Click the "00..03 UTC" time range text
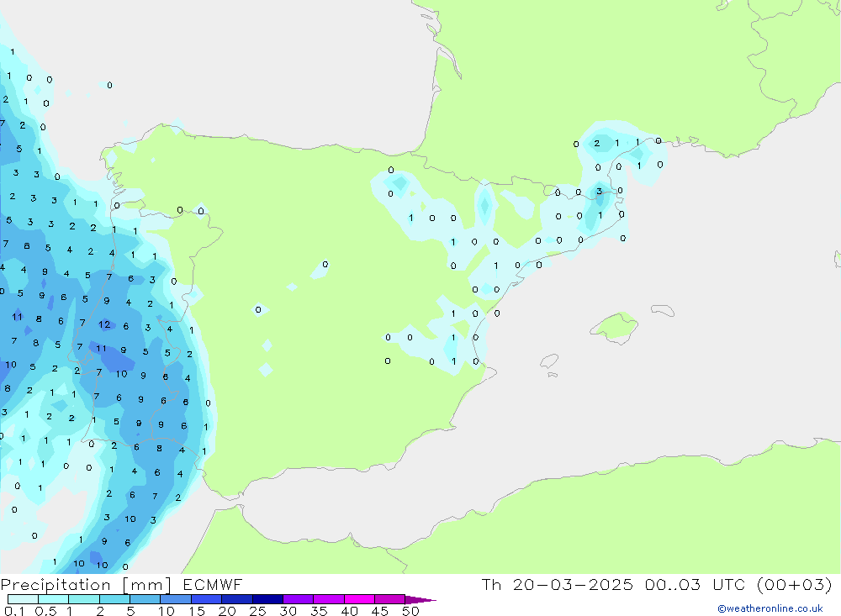 696,584
